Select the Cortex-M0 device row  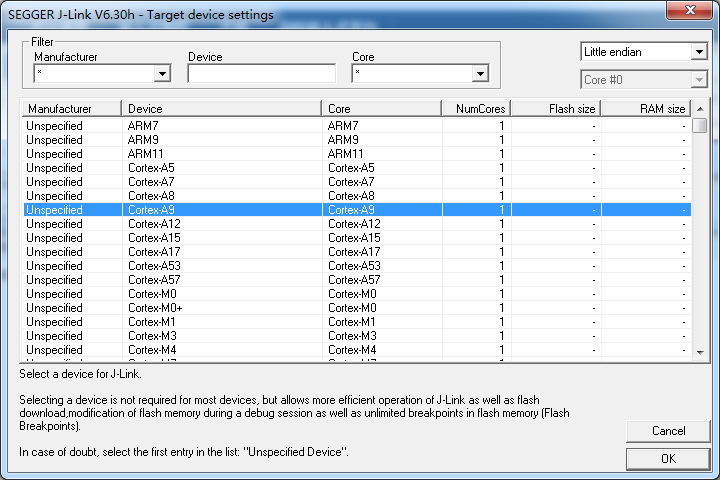[x=357, y=294]
